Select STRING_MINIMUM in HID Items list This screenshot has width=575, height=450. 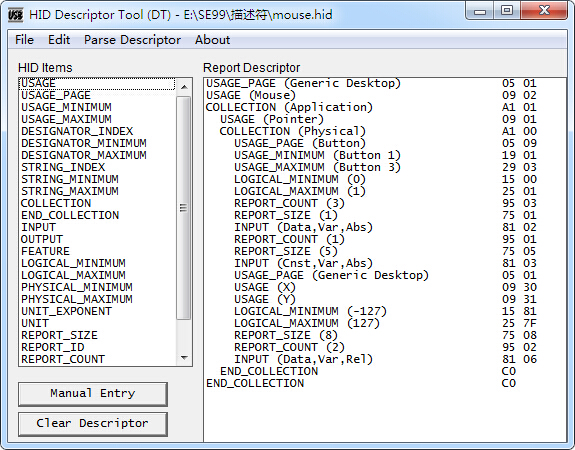[x=97, y=179]
